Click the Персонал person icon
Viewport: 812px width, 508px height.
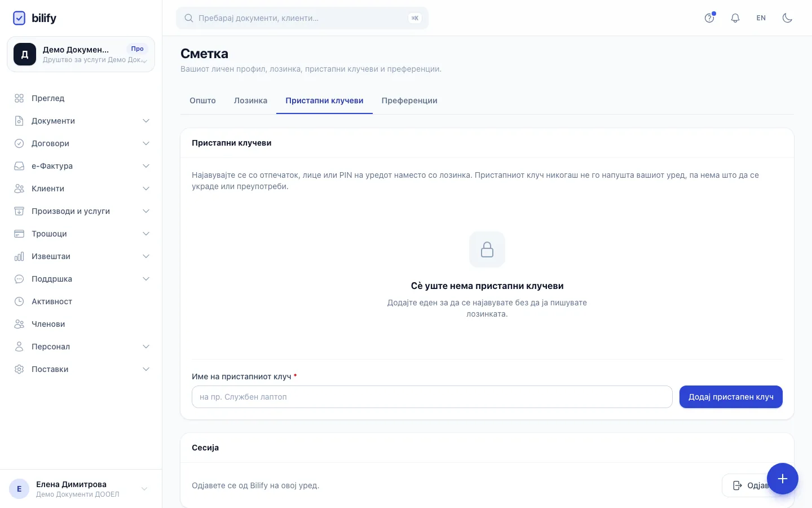tap(19, 347)
